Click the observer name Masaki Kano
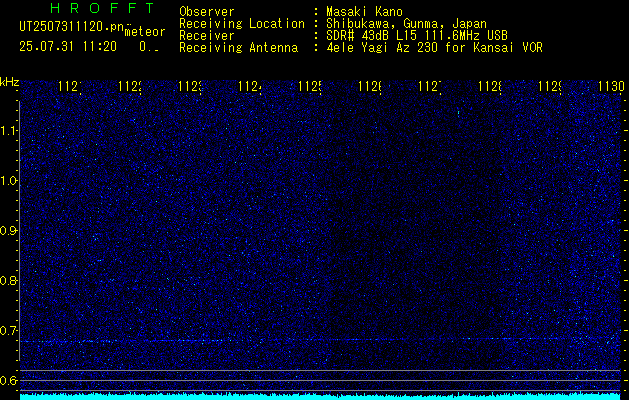Image resolution: width=629 pixels, height=400 pixels. coord(364,11)
